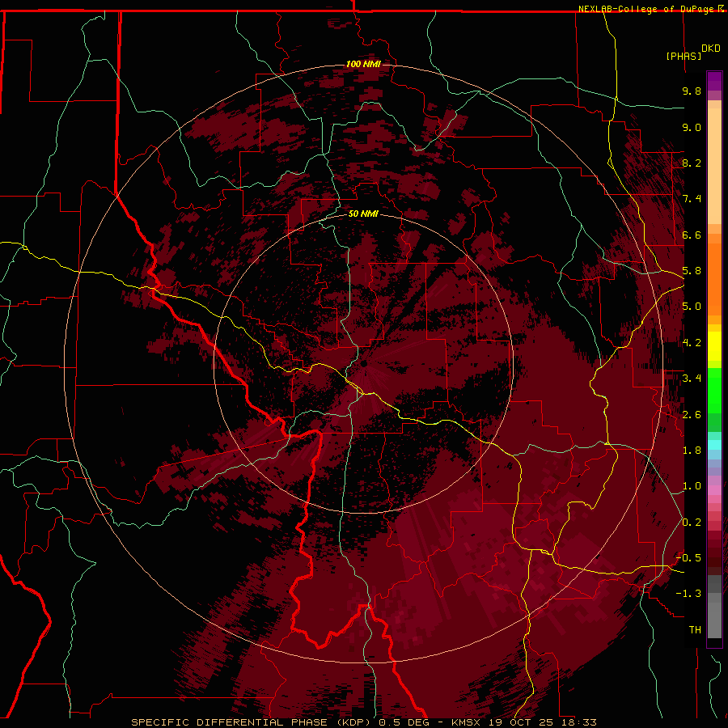Select the 2.6 scale value
The width and height of the screenshot is (728, 728).
click(692, 415)
